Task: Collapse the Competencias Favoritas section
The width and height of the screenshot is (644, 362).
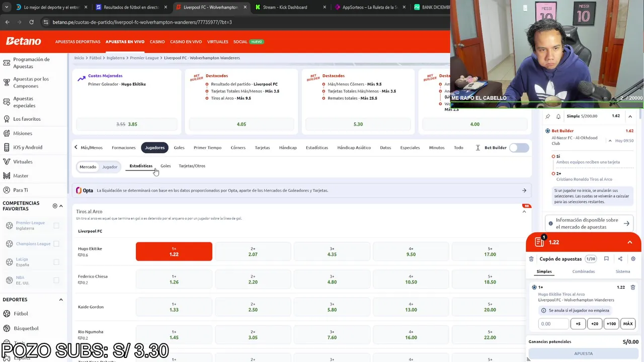Action: click(61, 206)
